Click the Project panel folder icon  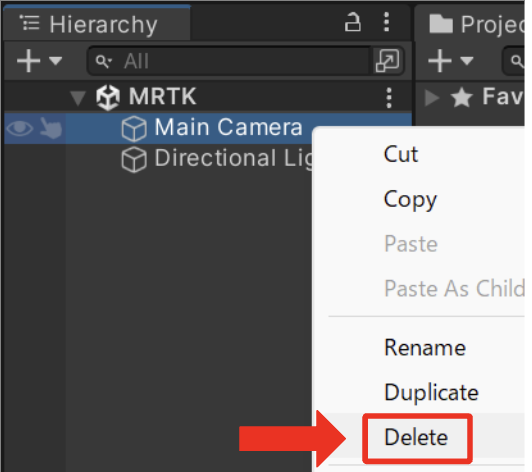click(x=440, y=24)
